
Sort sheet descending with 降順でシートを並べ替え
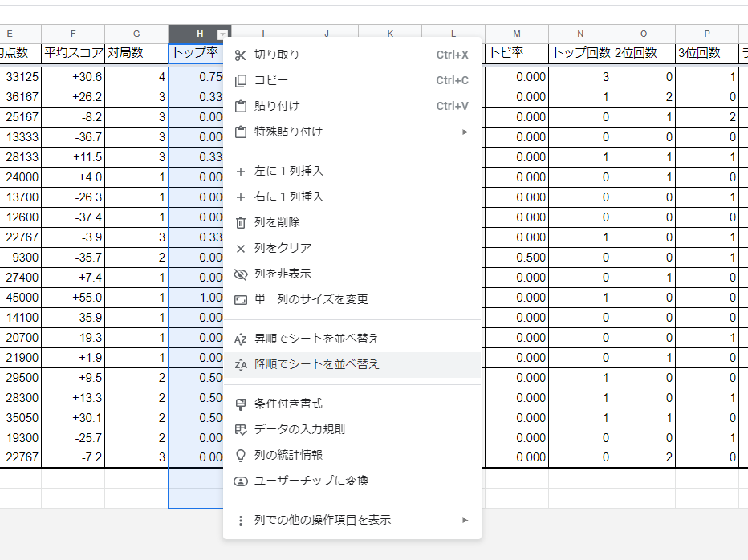(352, 364)
